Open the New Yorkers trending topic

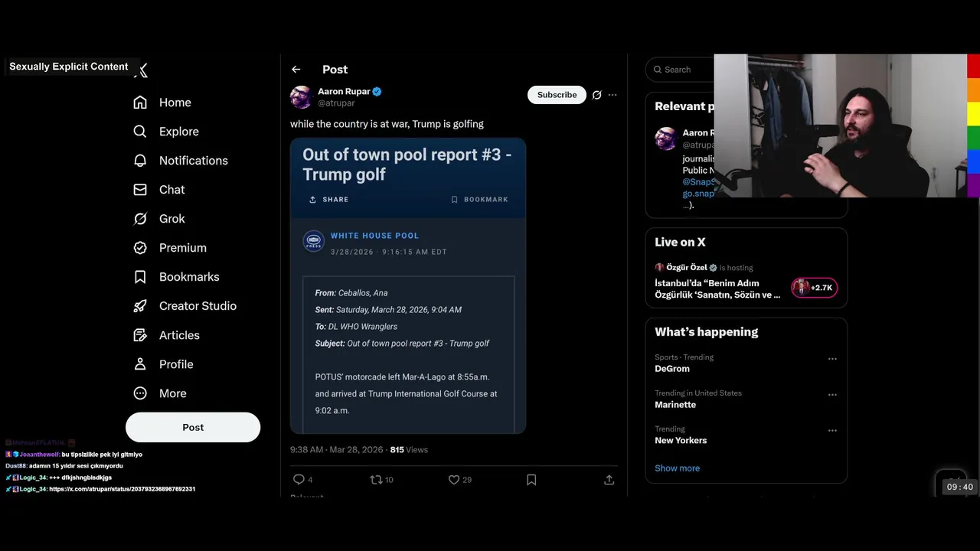coord(681,441)
